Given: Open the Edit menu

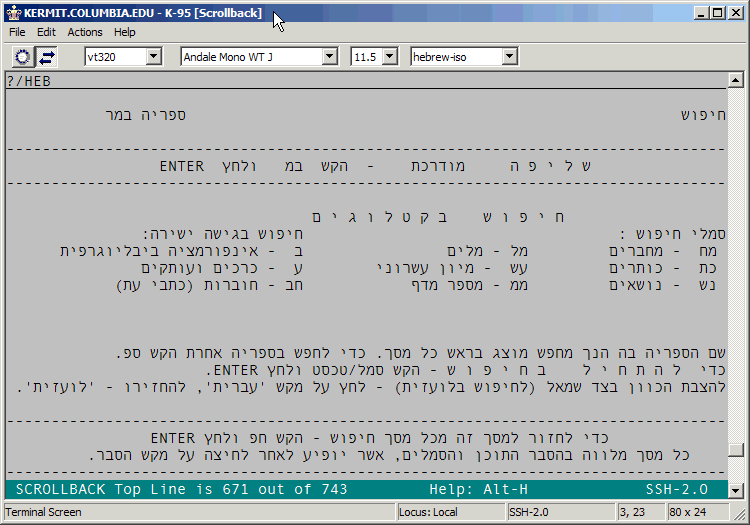Looking at the screenshot, I should pyautogui.click(x=46, y=32).
